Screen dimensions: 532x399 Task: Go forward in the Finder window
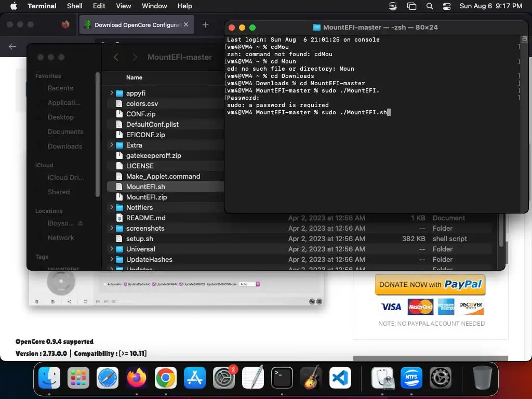coord(135,57)
